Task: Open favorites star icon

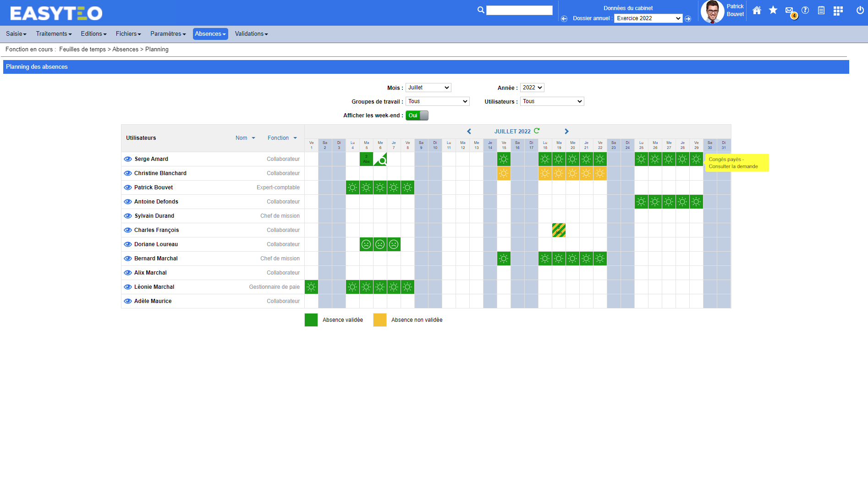Action: (773, 10)
